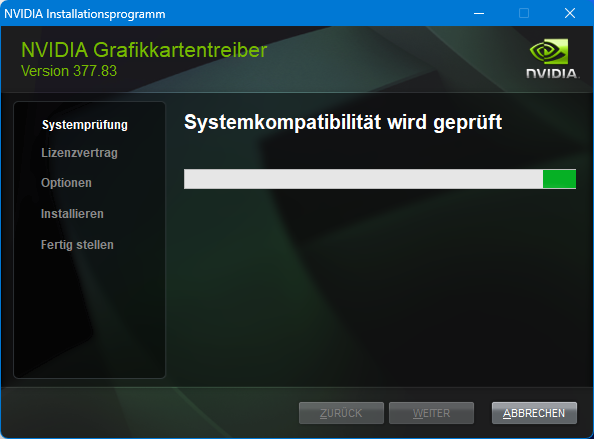The height and width of the screenshot is (439, 594).
Task: Click the disabled maximize window button
Action: 524,13
